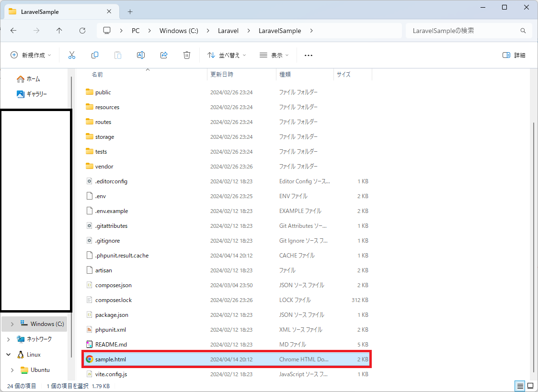Viewport: 538px width, 392px height.
Task: Open the 並べ替え sort dropdown
Action: pyautogui.click(x=227, y=55)
